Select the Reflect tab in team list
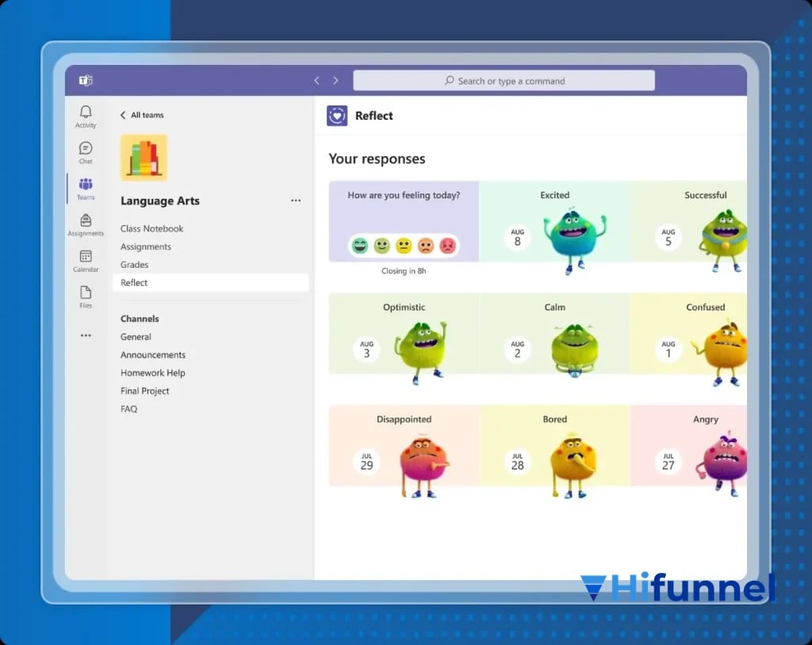 pos(211,283)
